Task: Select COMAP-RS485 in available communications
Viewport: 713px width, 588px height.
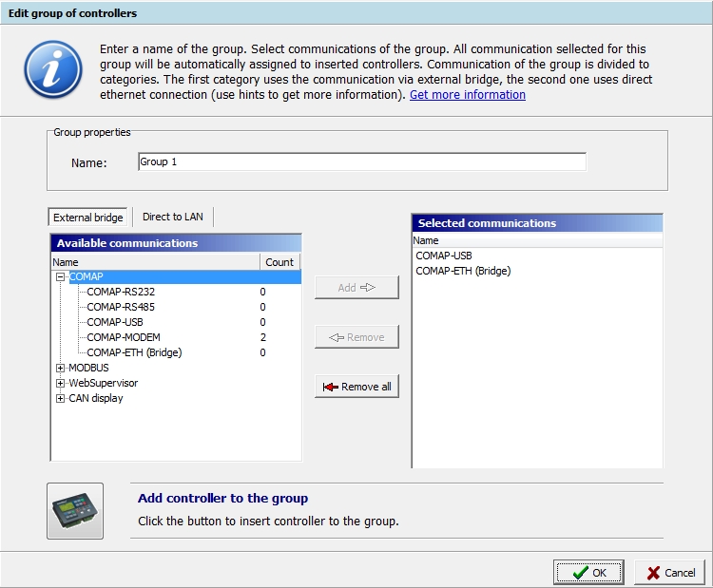Action: click(x=119, y=307)
